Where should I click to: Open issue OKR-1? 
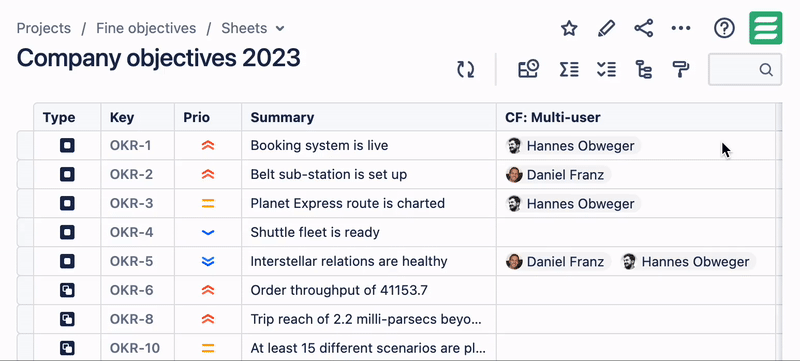[x=131, y=146]
